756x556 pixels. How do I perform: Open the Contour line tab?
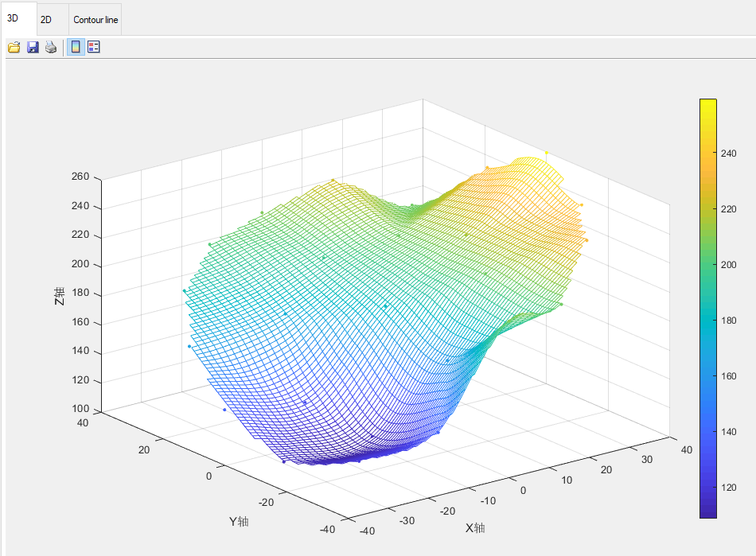95,19
